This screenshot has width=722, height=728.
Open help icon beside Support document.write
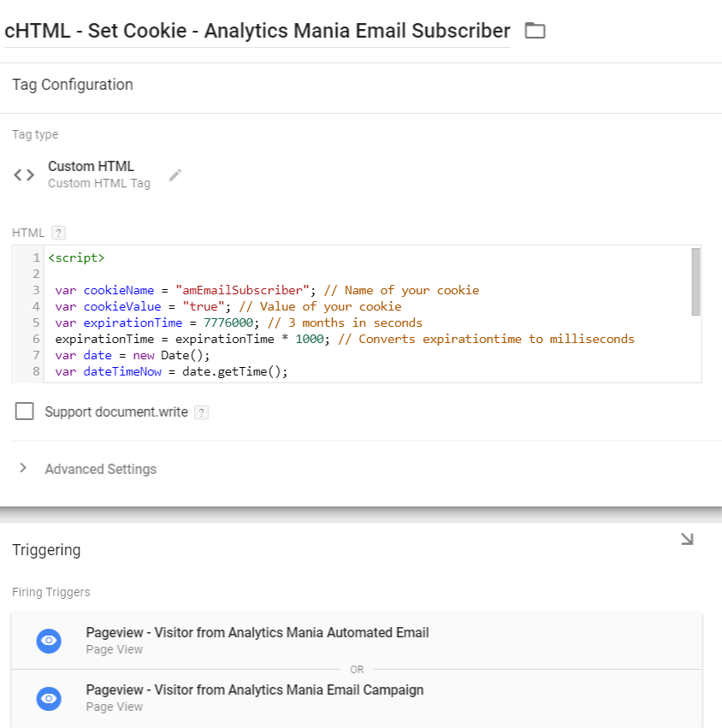[x=201, y=412]
